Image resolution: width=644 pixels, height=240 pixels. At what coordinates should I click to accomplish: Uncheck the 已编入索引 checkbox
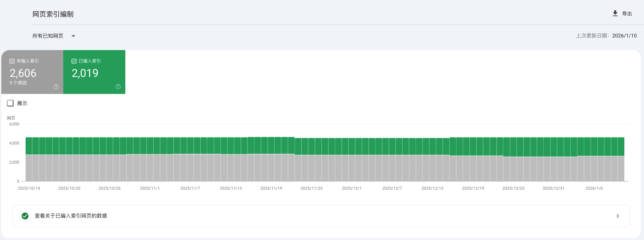click(x=74, y=61)
